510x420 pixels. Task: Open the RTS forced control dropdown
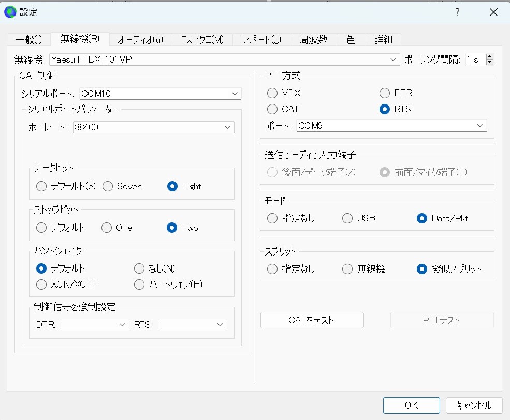193,324
